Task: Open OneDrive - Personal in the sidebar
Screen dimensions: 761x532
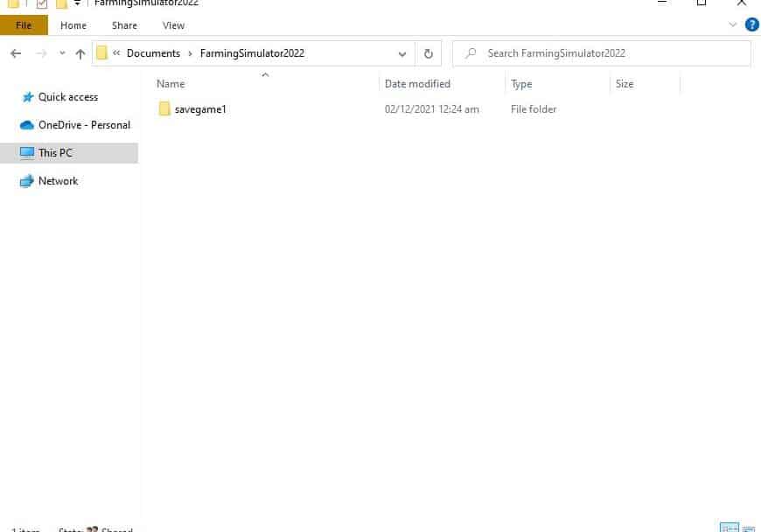Action: point(85,125)
